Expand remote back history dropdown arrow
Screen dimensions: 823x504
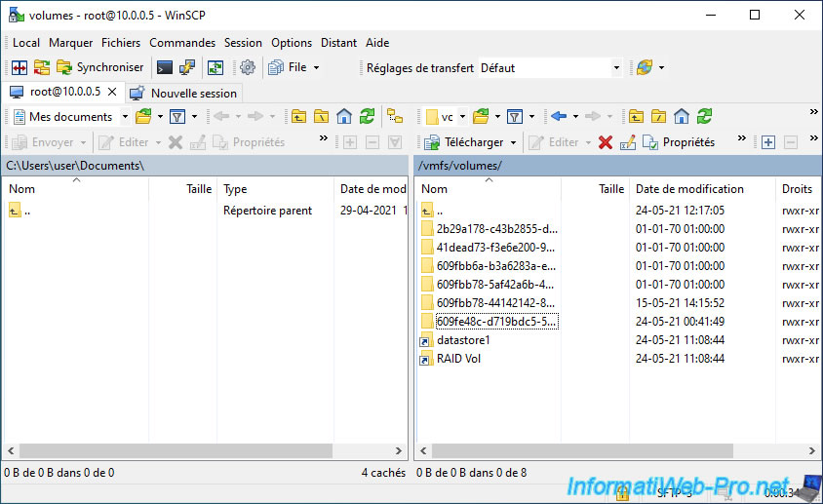575,117
